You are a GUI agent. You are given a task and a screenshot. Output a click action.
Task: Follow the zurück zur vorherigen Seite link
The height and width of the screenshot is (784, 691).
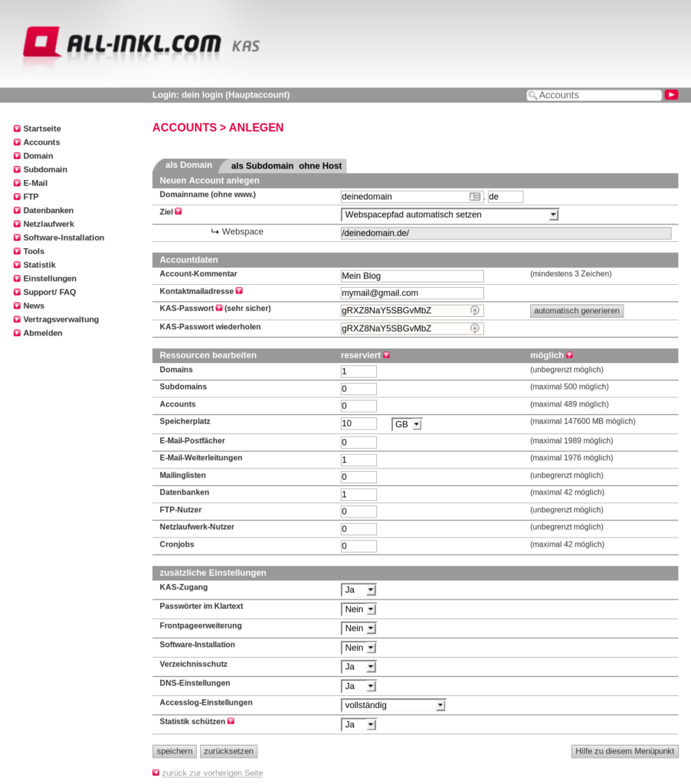click(212, 773)
